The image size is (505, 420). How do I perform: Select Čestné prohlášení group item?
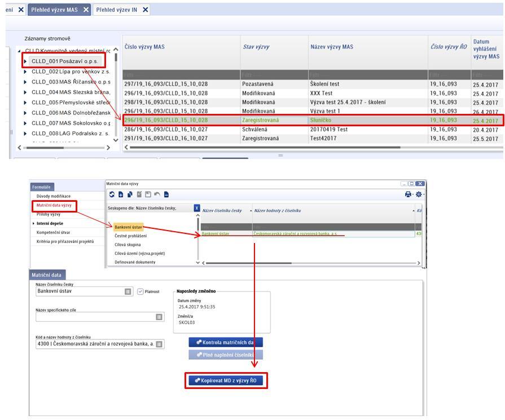point(130,236)
